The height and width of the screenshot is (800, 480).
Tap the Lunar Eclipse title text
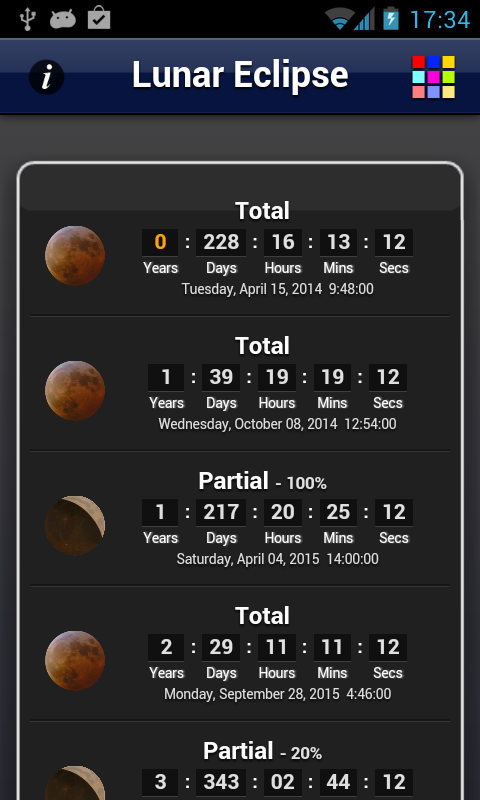click(240, 76)
